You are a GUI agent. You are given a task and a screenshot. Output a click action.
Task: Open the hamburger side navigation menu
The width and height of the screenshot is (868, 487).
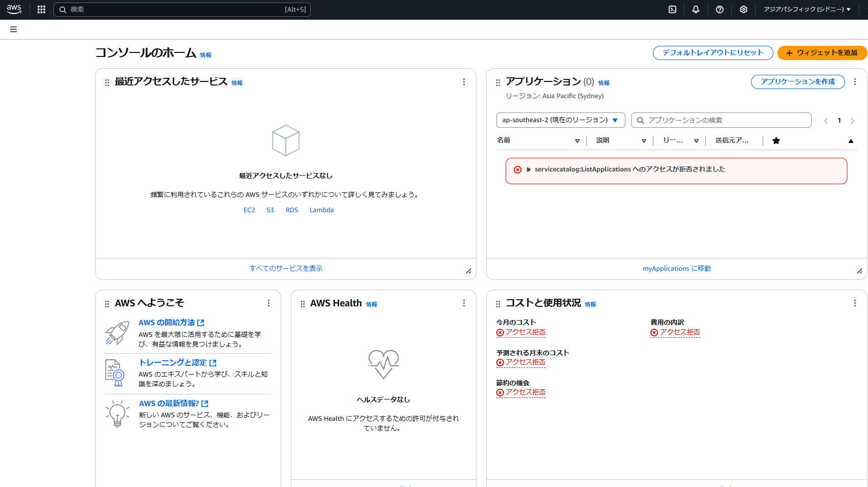pos(14,30)
